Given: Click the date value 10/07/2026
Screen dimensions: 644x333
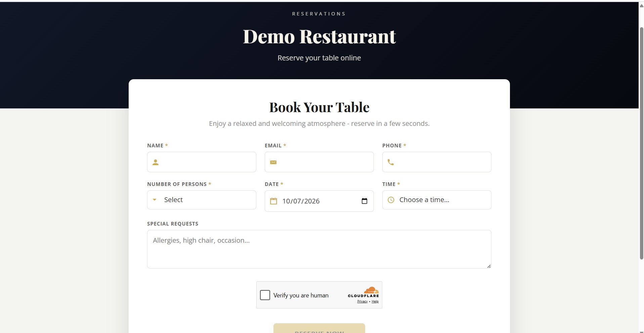Looking at the screenshot, I should (x=301, y=201).
